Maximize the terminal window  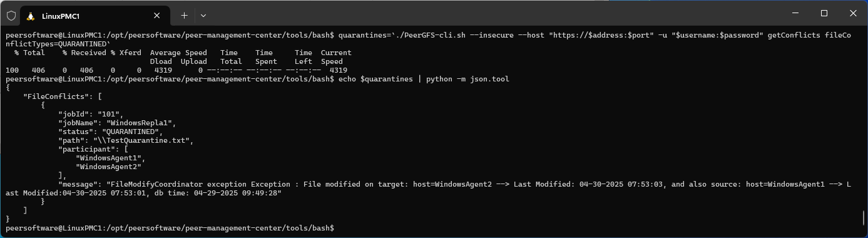coord(824,13)
